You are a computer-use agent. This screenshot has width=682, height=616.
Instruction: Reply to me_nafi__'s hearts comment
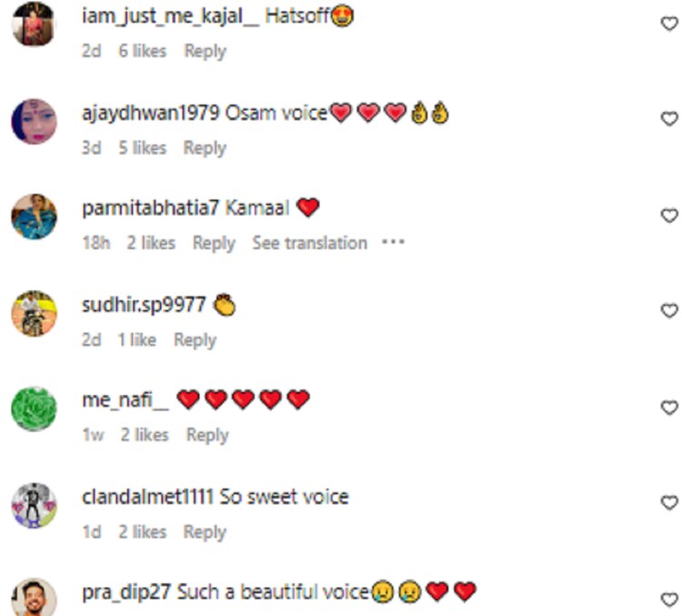point(207,435)
